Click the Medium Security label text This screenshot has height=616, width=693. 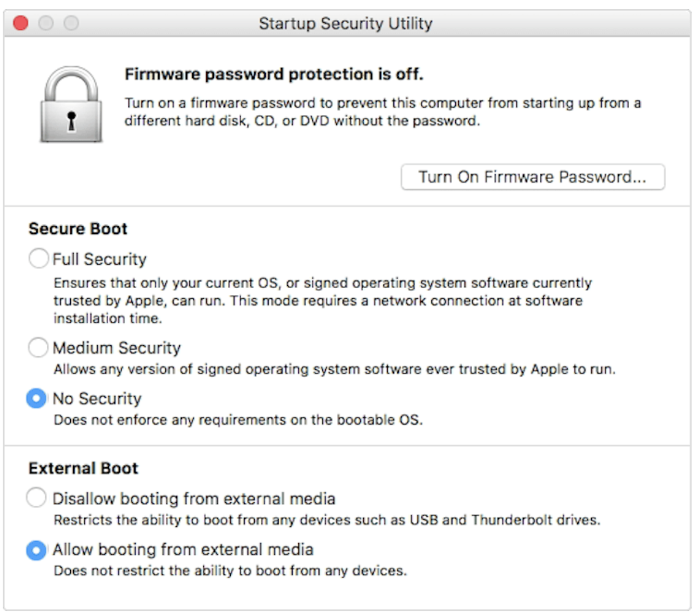[116, 348]
